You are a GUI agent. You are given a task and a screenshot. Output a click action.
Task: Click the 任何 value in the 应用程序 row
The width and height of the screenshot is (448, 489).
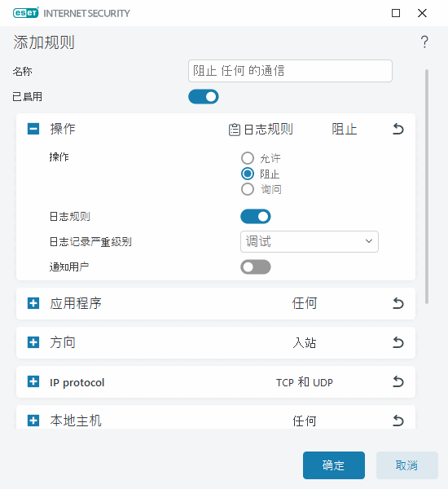click(305, 303)
